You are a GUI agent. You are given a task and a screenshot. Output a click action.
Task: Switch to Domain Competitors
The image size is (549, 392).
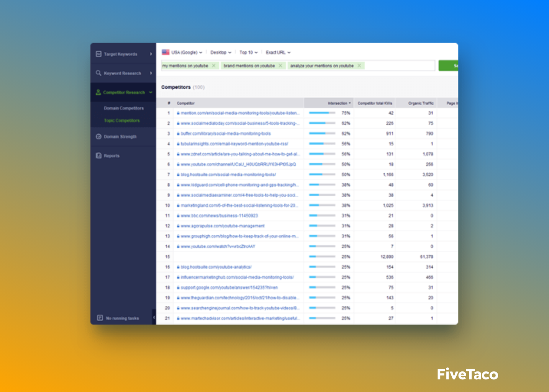tap(123, 108)
